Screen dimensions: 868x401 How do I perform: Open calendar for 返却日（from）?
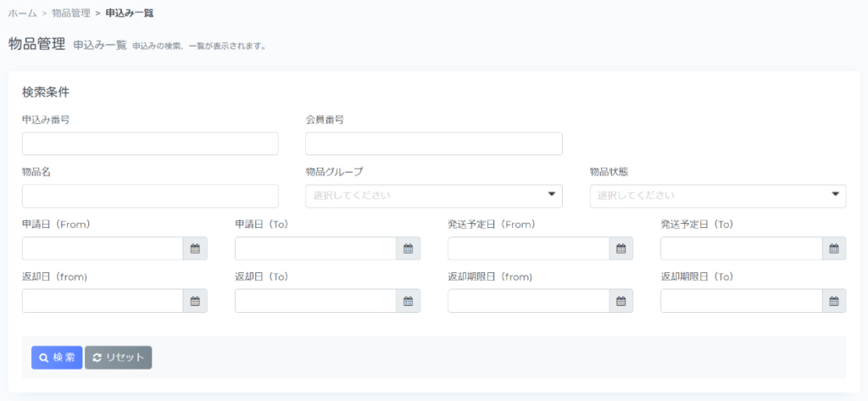[x=195, y=301]
